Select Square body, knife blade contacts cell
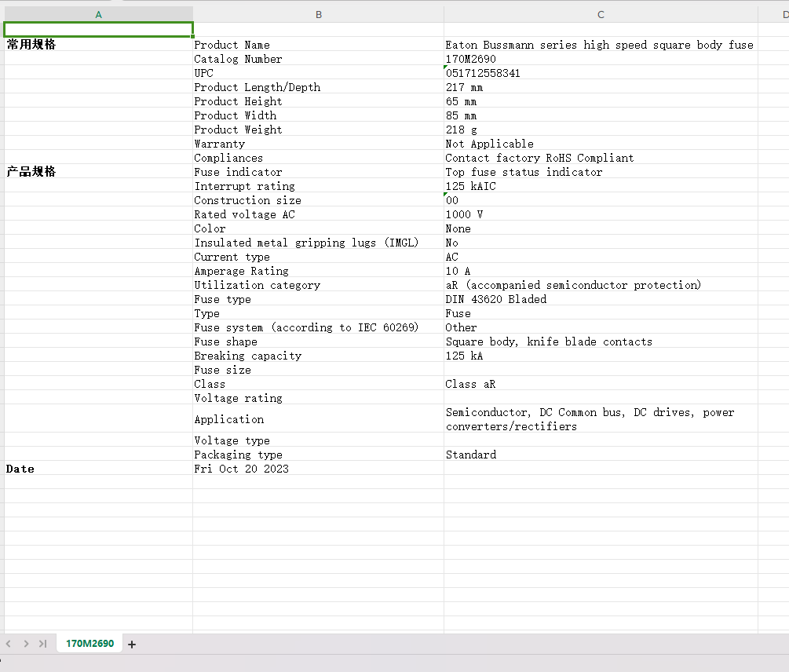 tap(601, 341)
